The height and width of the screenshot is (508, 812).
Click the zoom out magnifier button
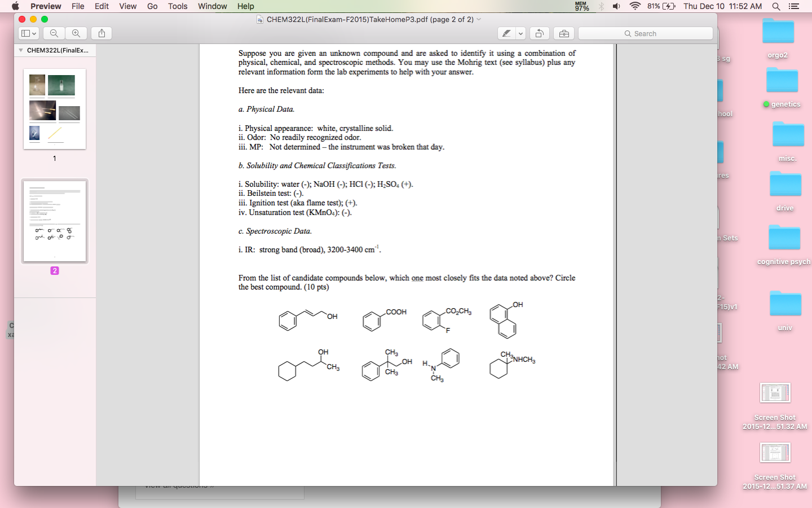pyautogui.click(x=54, y=33)
